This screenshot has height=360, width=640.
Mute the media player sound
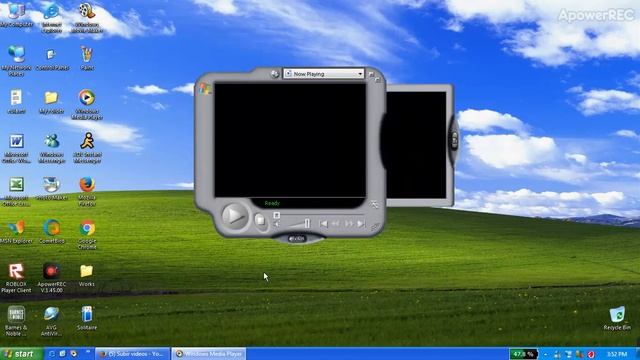pos(277,224)
